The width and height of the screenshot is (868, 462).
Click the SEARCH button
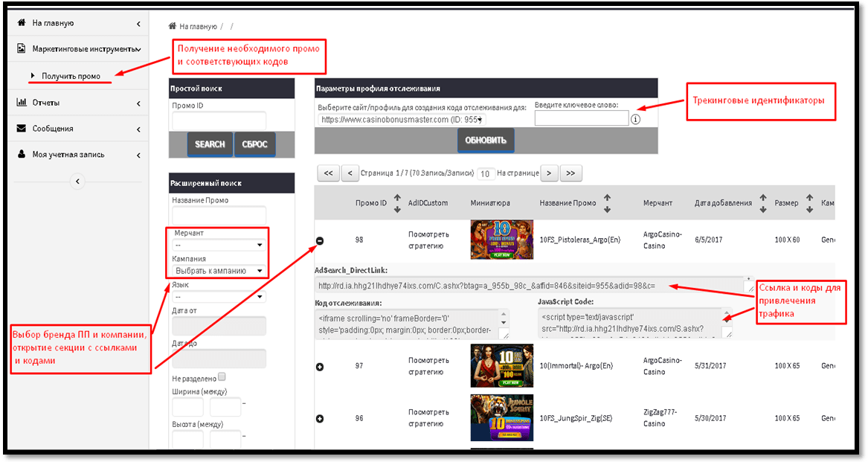(x=210, y=144)
